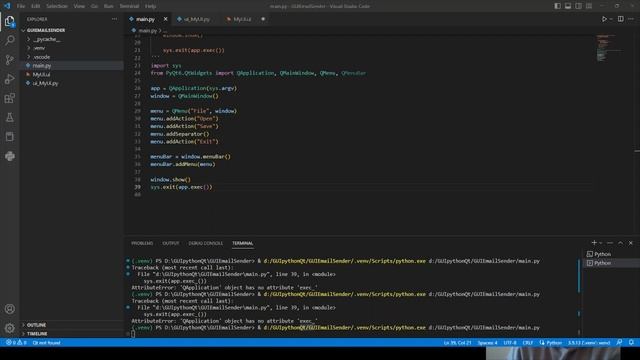Screen dimensions: 640x360
Task: Select the first Python terminal in list
Action: pos(611,254)
